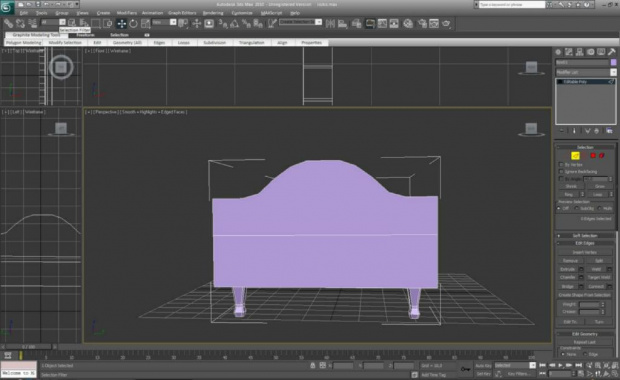This screenshot has width=620, height=380.
Task: Open the Modifiers menu
Action: pos(127,13)
